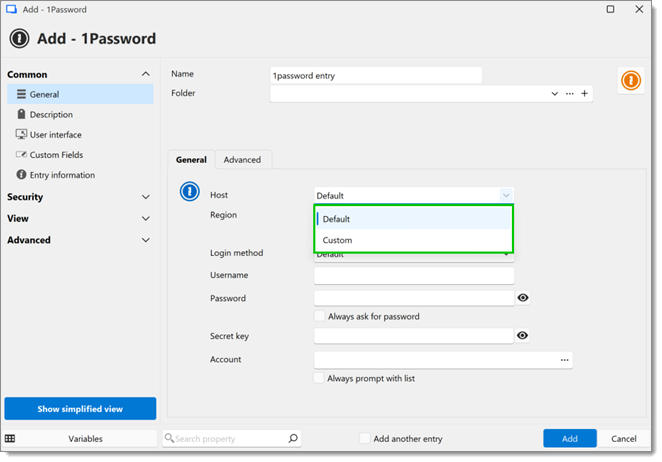The height and width of the screenshot is (462, 662).
Task: Click the blue 1Password logo beside Host
Action: pyautogui.click(x=189, y=192)
